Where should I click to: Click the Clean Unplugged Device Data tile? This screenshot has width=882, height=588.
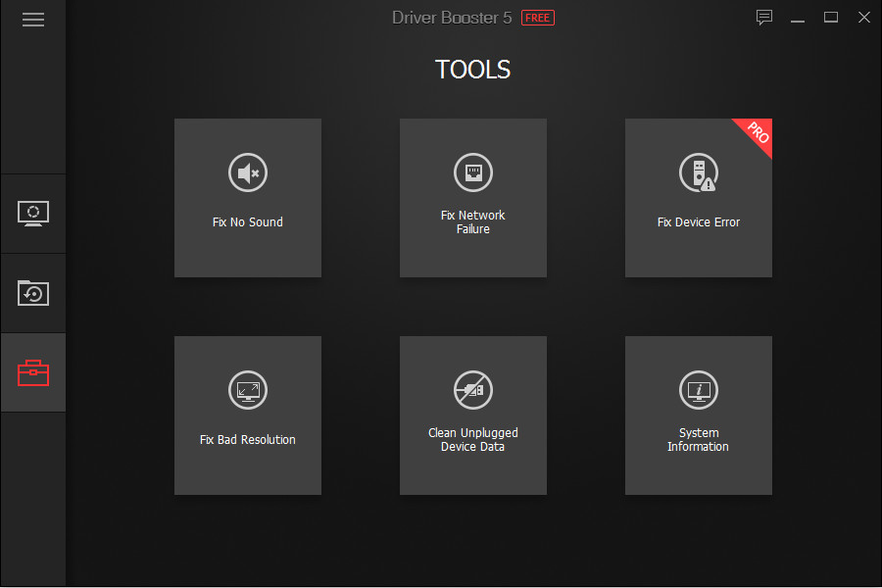point(472,415)
